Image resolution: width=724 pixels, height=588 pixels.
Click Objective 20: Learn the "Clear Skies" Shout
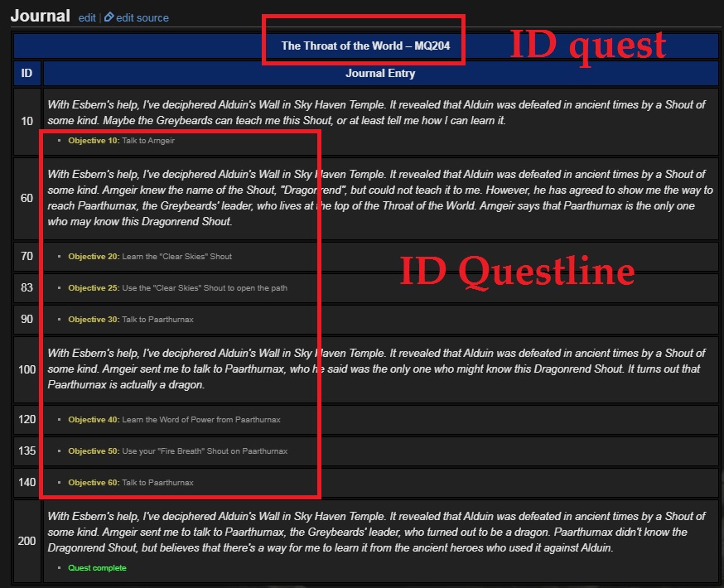tap(150, 257)
